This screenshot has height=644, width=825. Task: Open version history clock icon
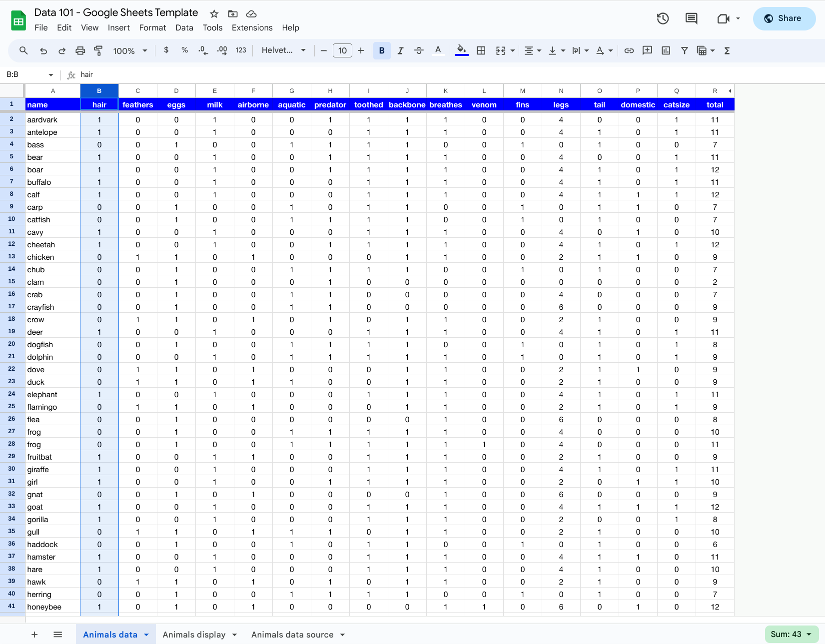pos(663,18)
